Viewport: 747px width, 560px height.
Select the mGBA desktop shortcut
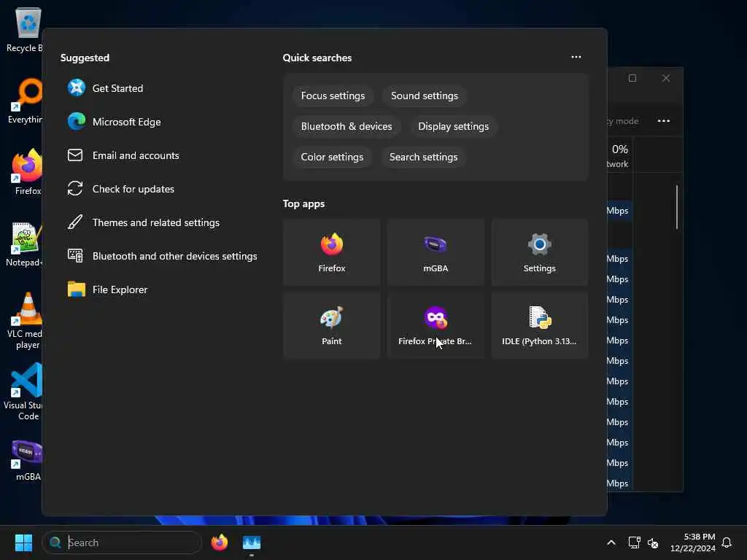(x=27, y=460)
